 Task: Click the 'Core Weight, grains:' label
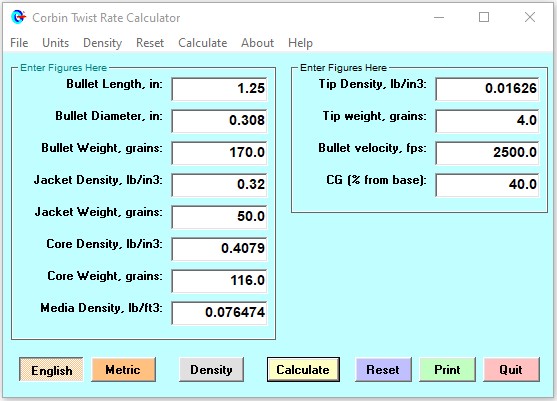click(x=105, y=276)
